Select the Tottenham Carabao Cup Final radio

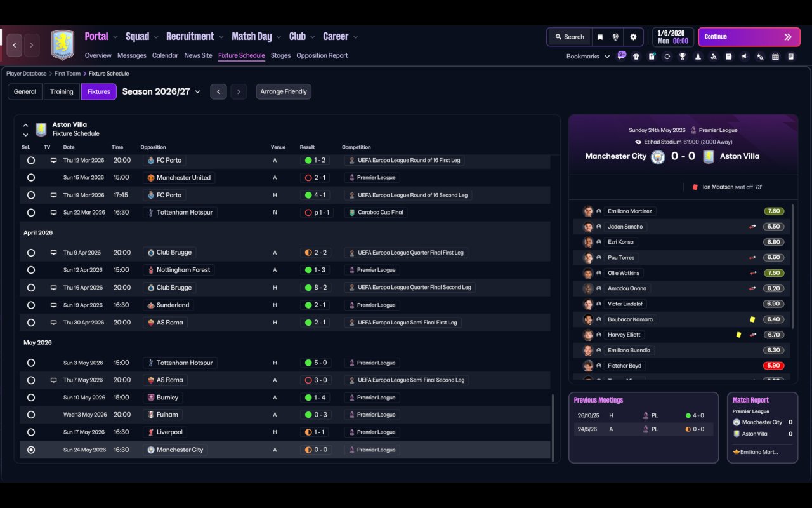coord(31,213)
